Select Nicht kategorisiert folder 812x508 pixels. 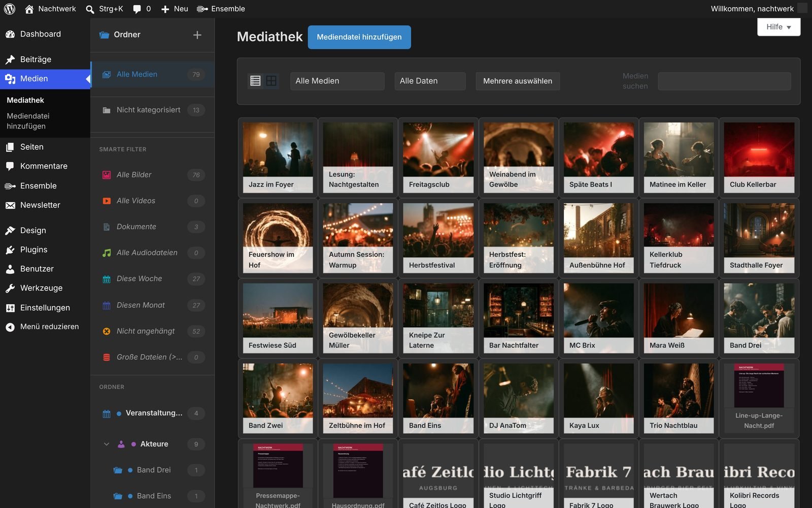152,110
